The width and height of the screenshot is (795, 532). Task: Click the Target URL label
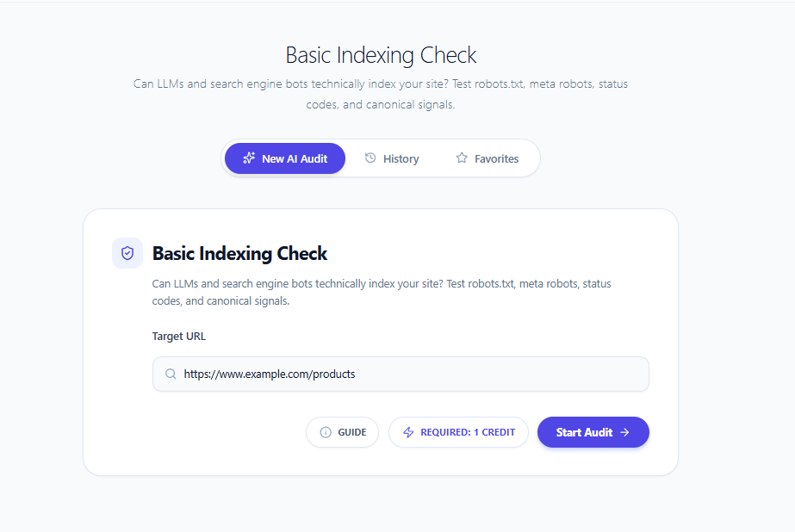[178, 336]
